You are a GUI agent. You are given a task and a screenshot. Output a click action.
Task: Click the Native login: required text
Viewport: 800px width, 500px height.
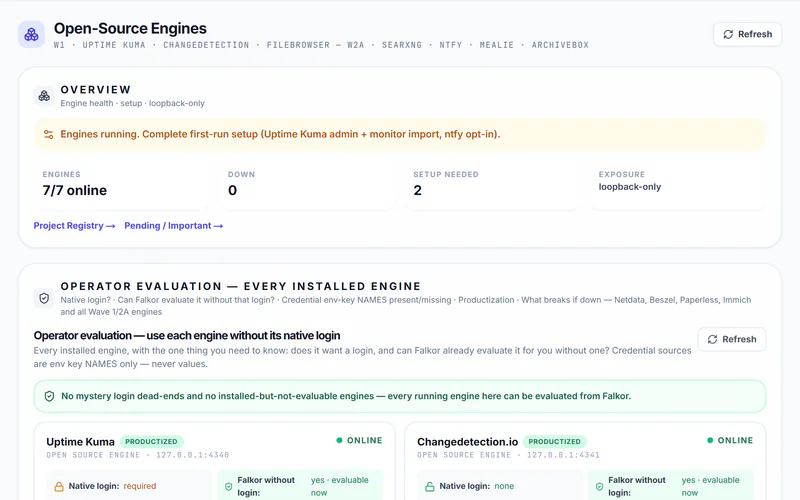click(112, 486)
